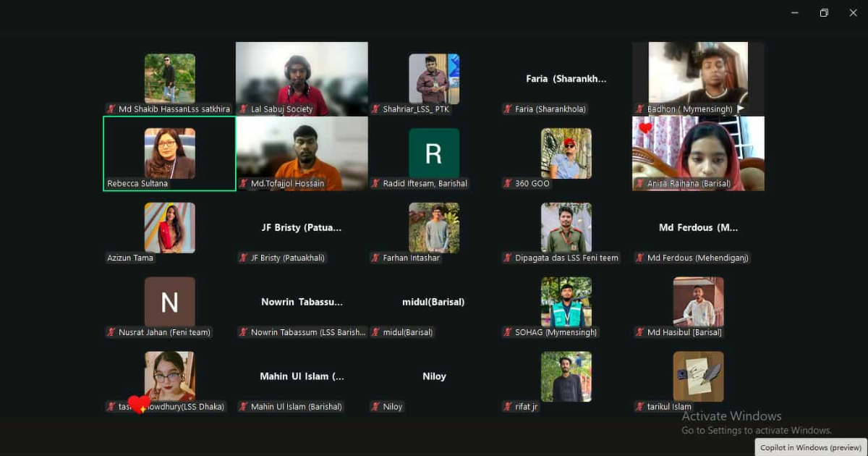Click muted mic icon beside Niloy's name label
This screenshot has height=456, width=868.
(x=375, y=407)
